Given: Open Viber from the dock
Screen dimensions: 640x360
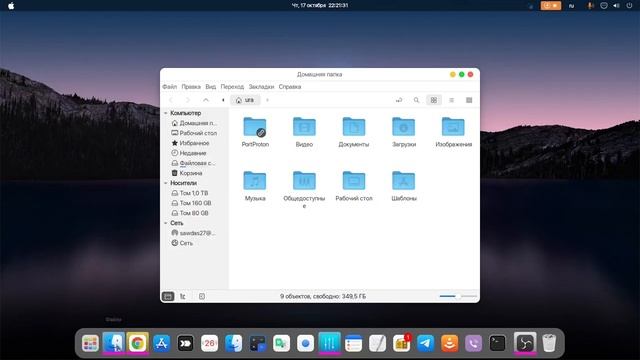Looking at the screenshot, I should coord(473,343).
